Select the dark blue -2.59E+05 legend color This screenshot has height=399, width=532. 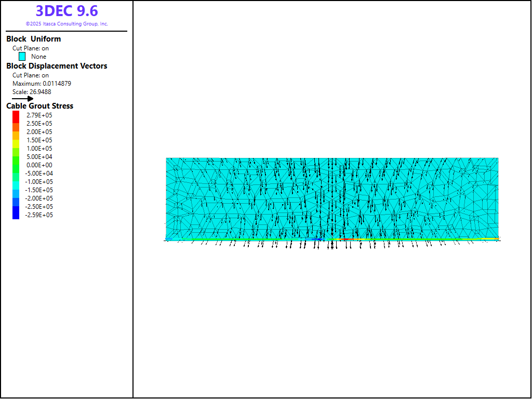pyautogui.click(x=16, y=215)
